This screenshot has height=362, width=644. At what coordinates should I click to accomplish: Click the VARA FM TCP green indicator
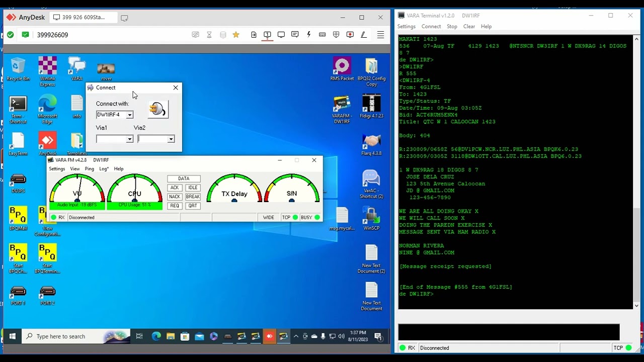[x=295, y=218]
